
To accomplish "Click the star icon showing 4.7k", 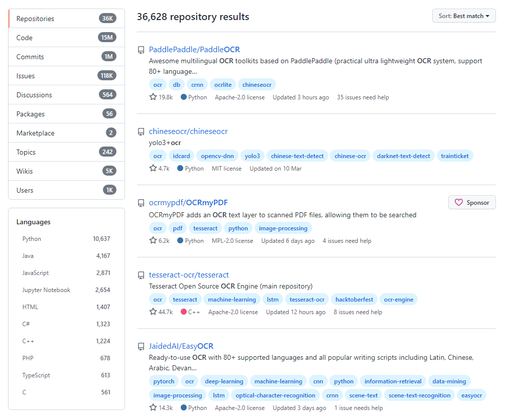I will point(153,168).
